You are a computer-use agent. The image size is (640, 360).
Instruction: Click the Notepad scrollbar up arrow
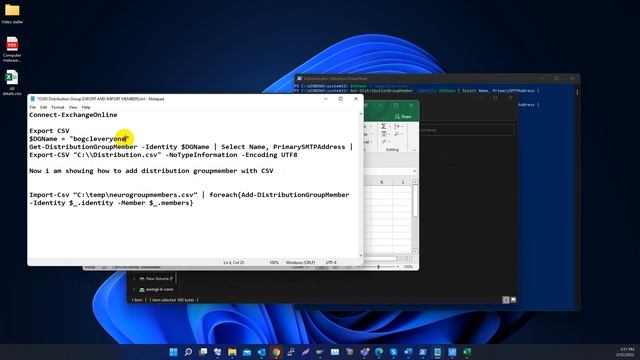click(361, 114)
